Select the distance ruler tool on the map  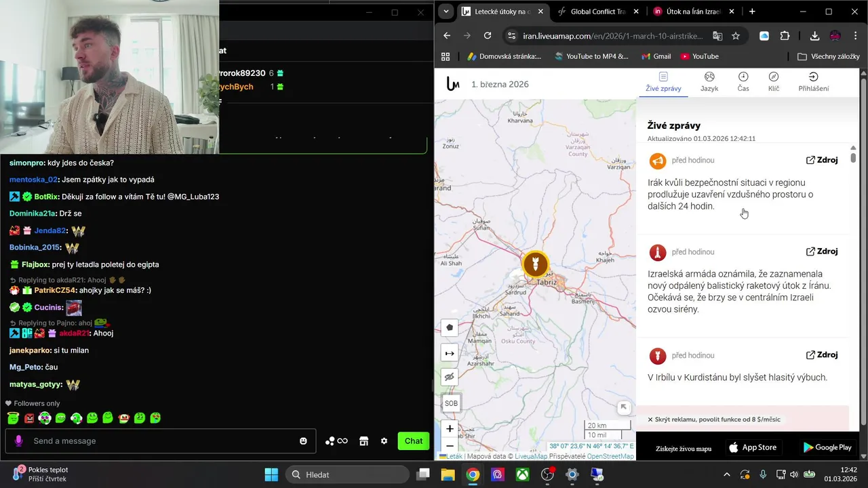click(x=450, y=353)
